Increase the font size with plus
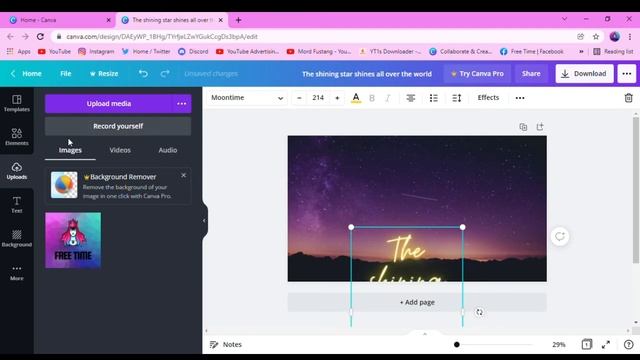Image resolution: width=640 pixels, height=360 pixels. [x=337, y=98]
